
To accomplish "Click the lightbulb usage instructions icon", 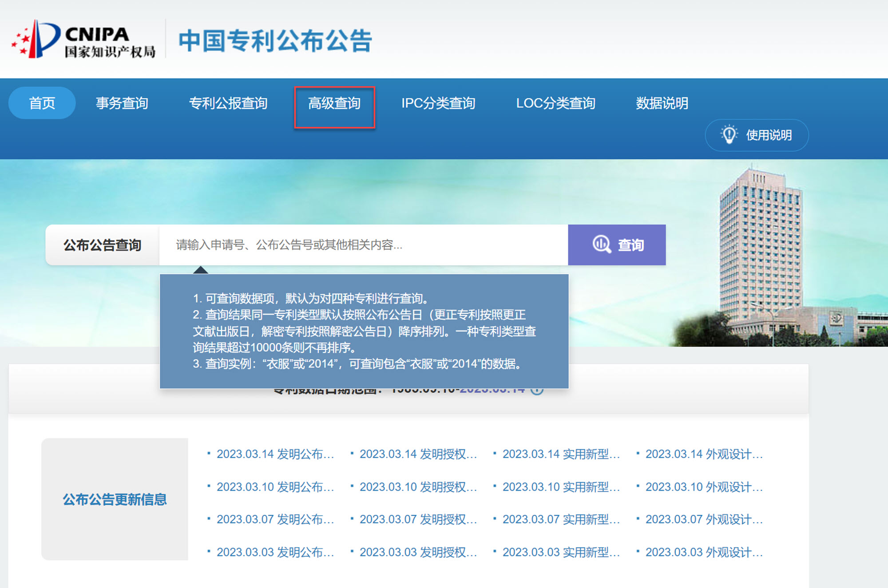I will click(x=729, y=135).
